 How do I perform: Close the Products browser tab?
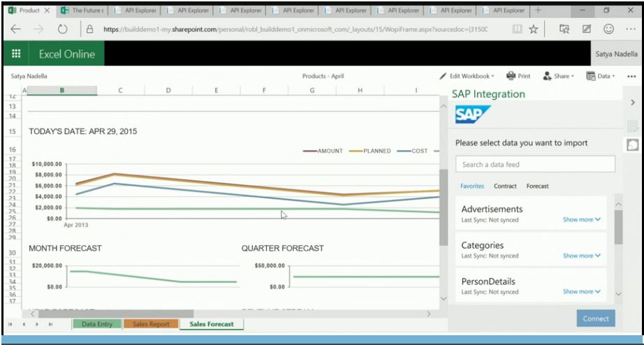pos(47,10)
